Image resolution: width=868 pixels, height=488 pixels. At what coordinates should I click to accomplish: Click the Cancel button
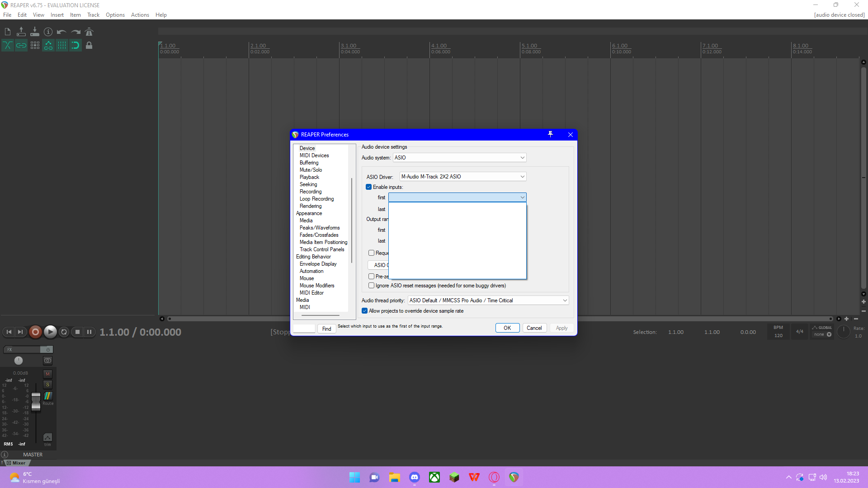click(x=534, y=328)
